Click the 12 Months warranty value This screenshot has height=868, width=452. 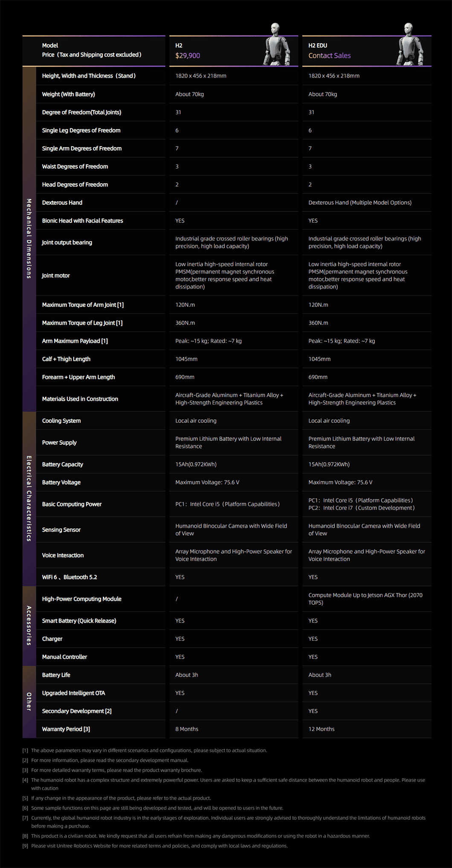click(322, 729)
